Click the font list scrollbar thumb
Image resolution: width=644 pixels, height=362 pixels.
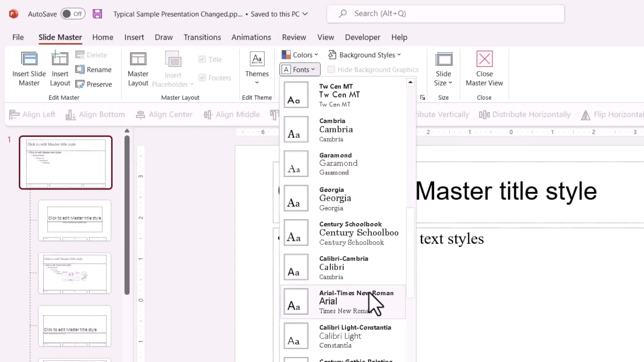(x=410, y=252)
